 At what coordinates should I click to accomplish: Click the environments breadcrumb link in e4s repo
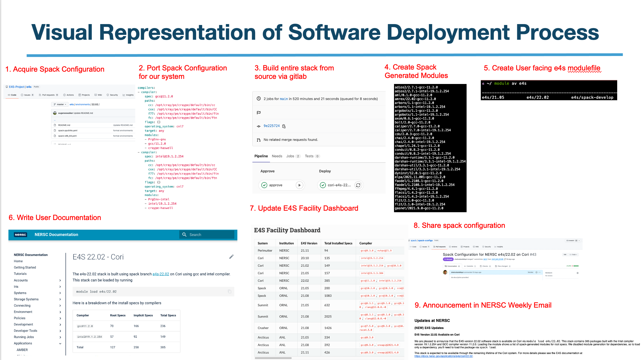[83, 104]
